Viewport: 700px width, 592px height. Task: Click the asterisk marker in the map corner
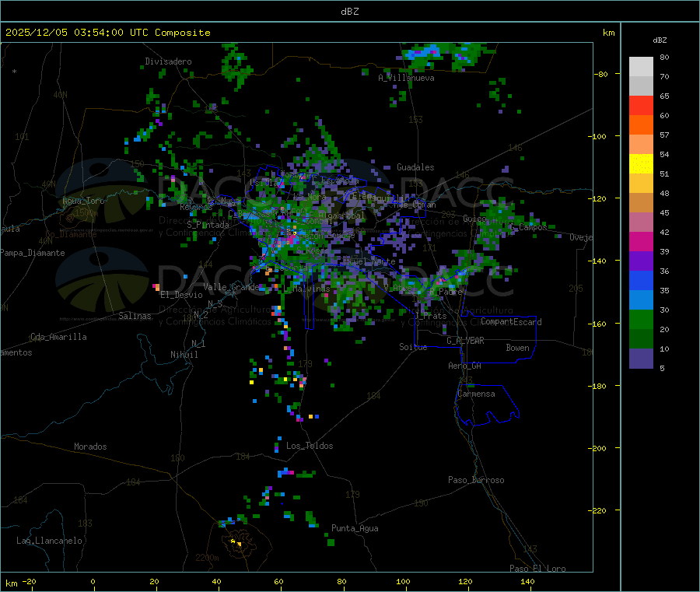pyautogui.click(x=15, y=72)
